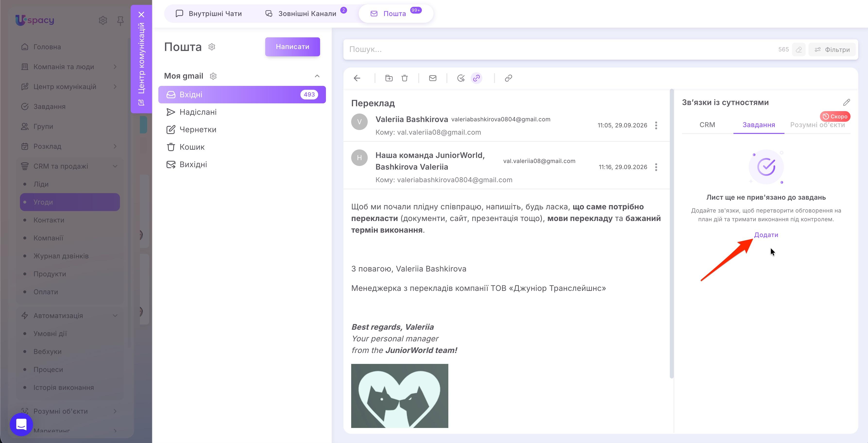
Task: Click the create task checkmark icon
Action: (461, 78)
